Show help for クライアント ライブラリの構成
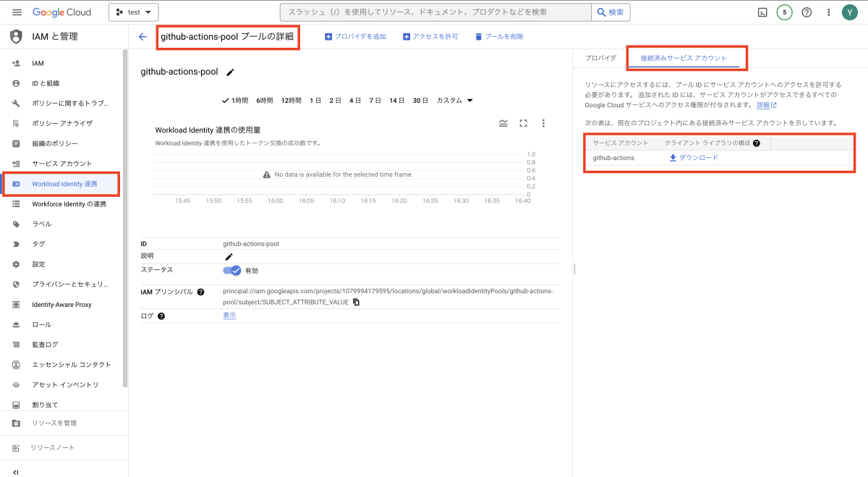 (756, 143)
